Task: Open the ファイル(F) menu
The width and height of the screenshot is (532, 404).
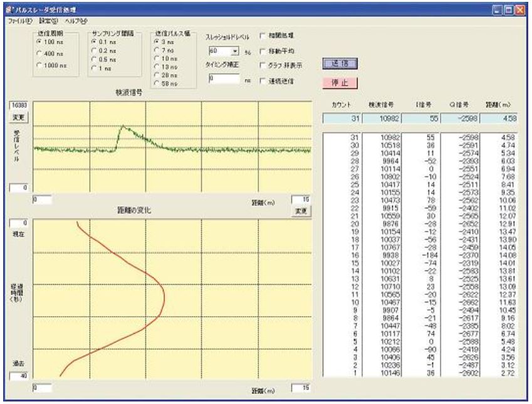Action: tap(20, 21)
